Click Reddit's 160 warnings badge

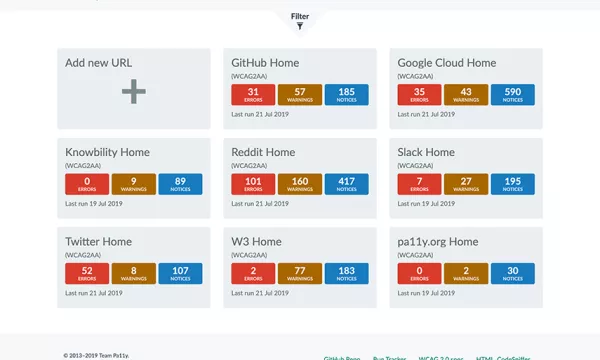tap(300, 184)
